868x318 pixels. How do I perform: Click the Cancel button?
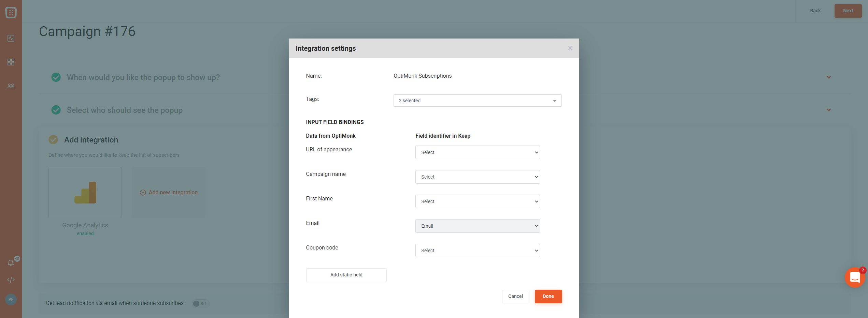pos(515,297)
